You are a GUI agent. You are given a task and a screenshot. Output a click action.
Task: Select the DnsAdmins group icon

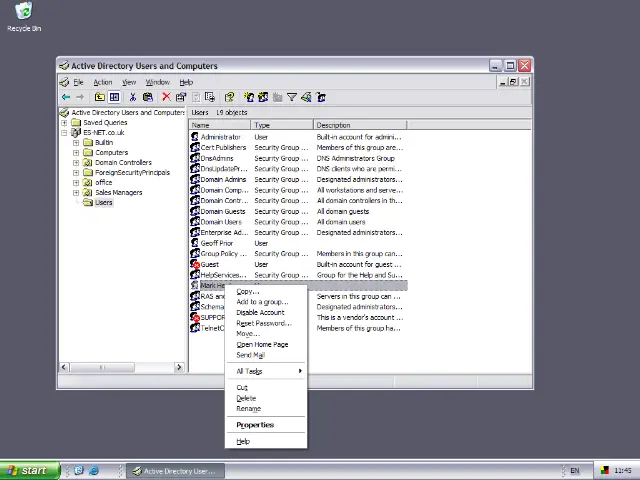point(195,158)
